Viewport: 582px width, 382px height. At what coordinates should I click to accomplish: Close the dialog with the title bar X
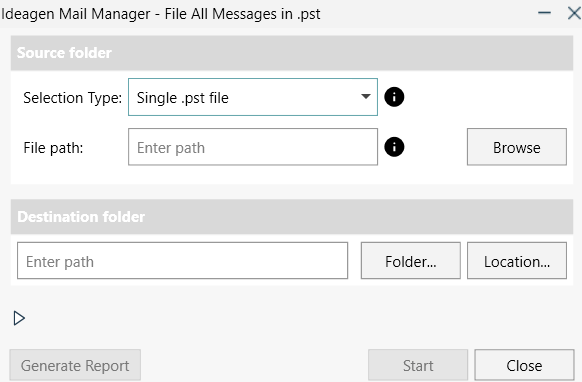click(x=574, y=13)
